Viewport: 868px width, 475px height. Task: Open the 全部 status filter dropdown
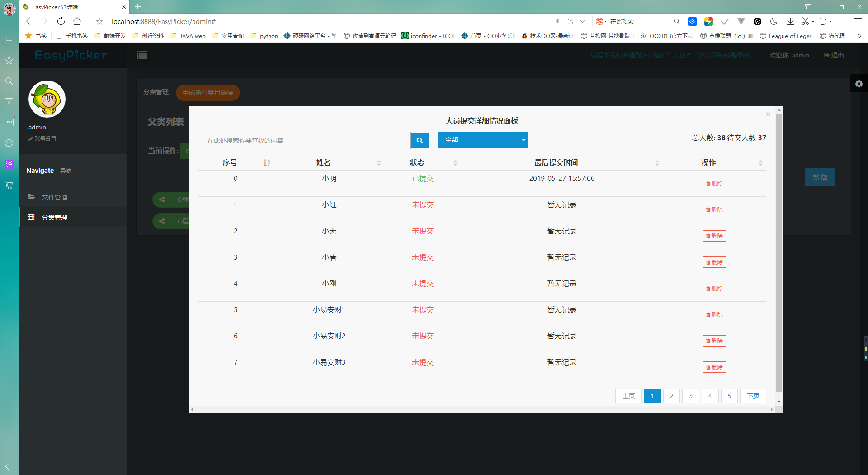(483, 140)
